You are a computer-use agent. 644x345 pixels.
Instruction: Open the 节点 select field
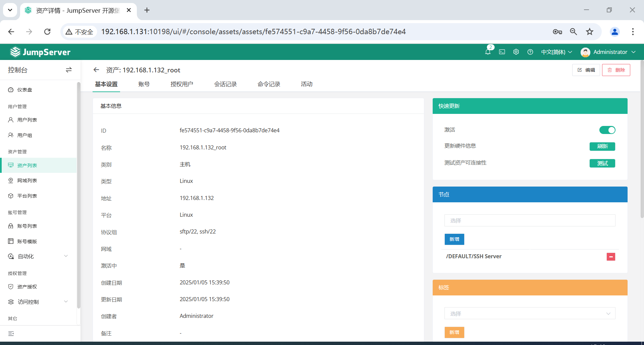point(530,220)
